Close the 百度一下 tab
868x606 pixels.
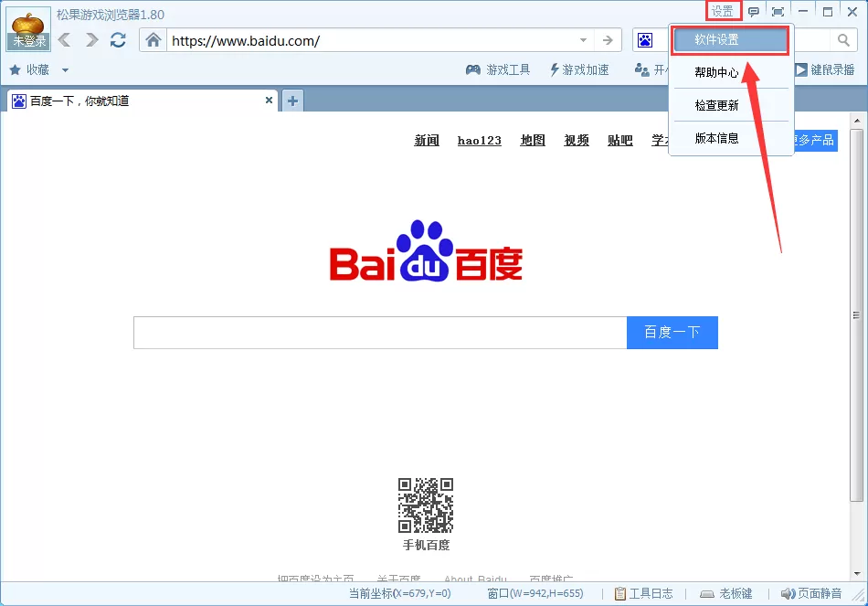(x=269, y=101)
